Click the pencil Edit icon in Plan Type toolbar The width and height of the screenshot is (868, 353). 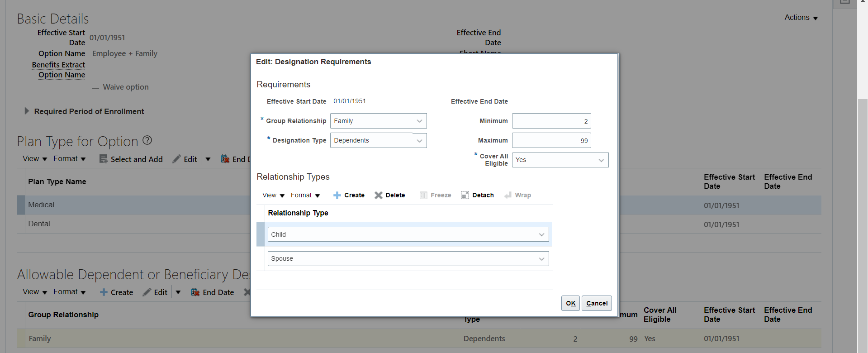pos(176,159)
